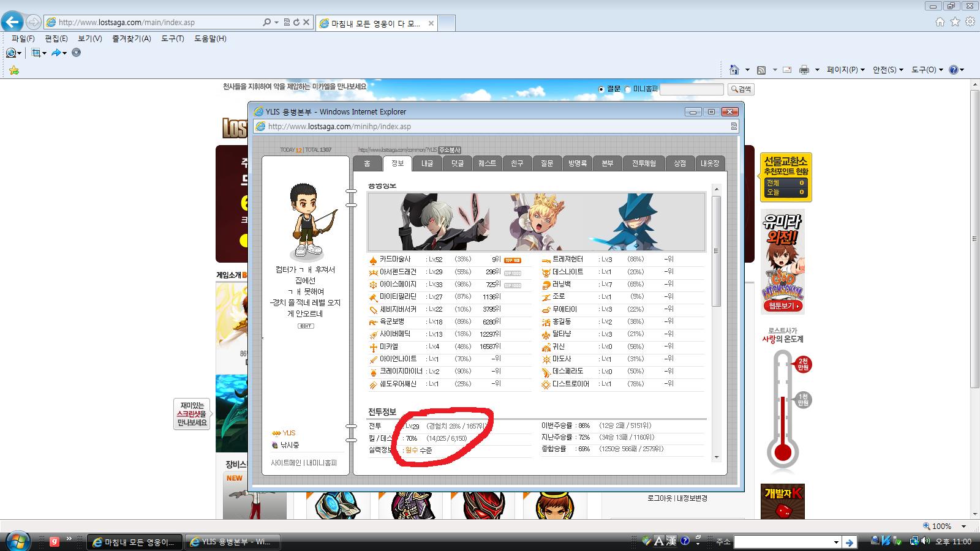Click the RSS feeds icon in command bar
The width and height of the screenshot is (980, 551).
(x=761, y=70)
